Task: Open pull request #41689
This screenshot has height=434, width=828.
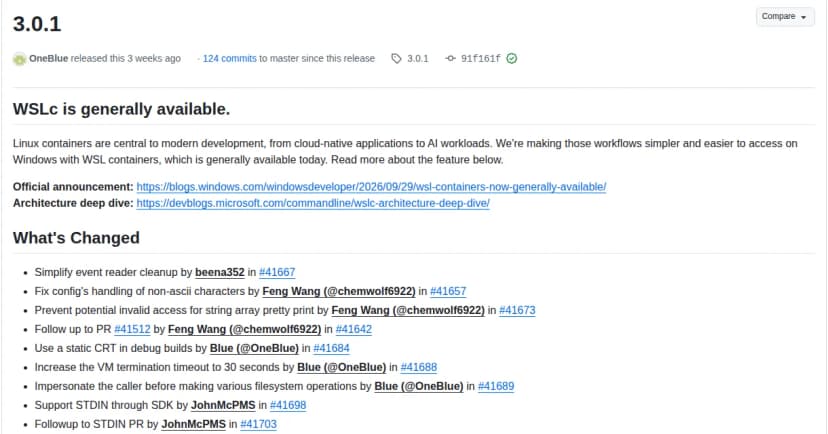Action: click(496, 386)
